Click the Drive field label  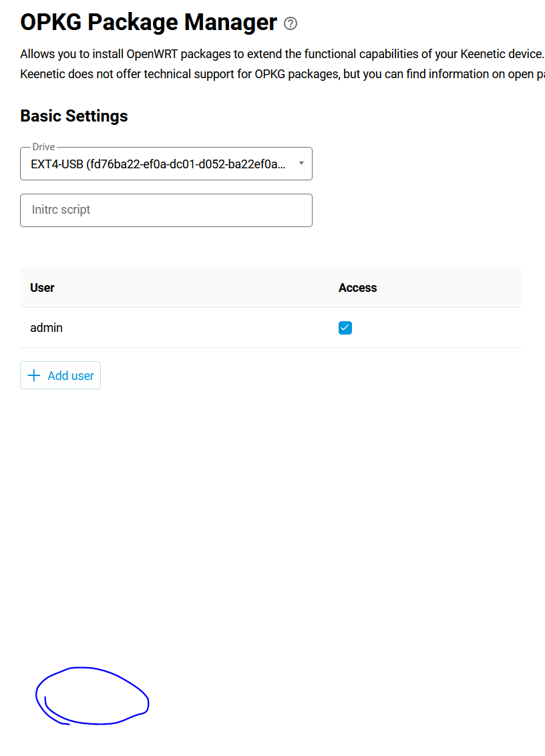pyautogui.click(x=43, y=147)
